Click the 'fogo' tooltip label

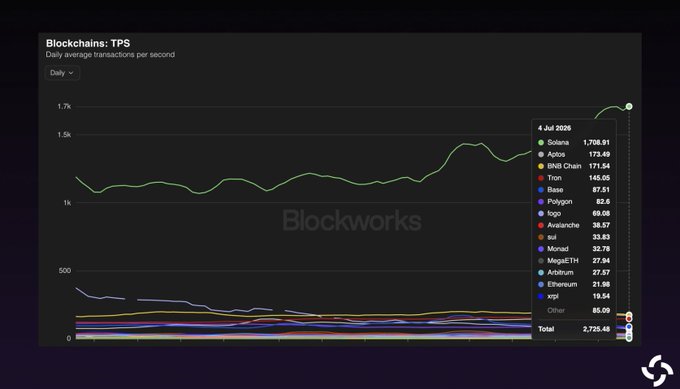tap(554, 213)
